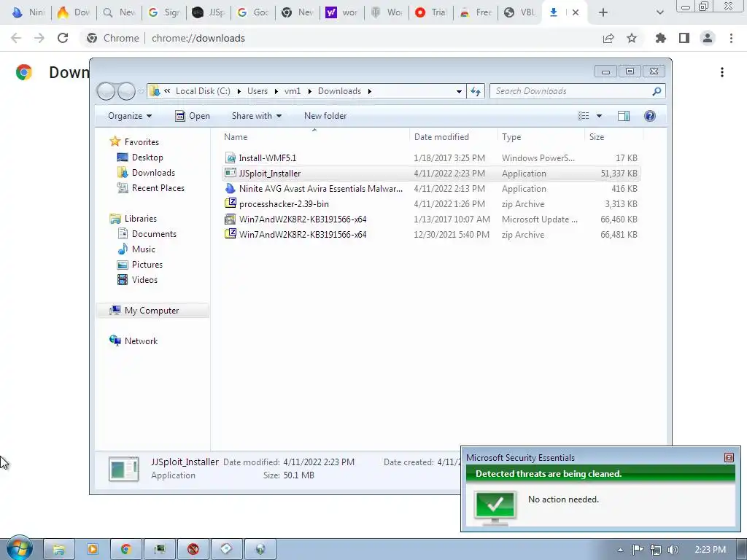Switch to the JJSploit Chrome tab

[208, 12]
